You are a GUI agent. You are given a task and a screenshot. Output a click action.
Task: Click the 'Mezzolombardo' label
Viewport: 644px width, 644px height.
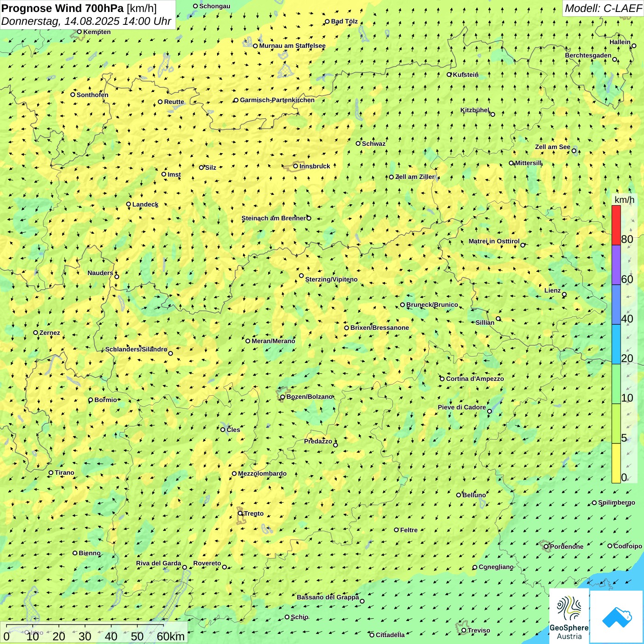click(262, 473)
